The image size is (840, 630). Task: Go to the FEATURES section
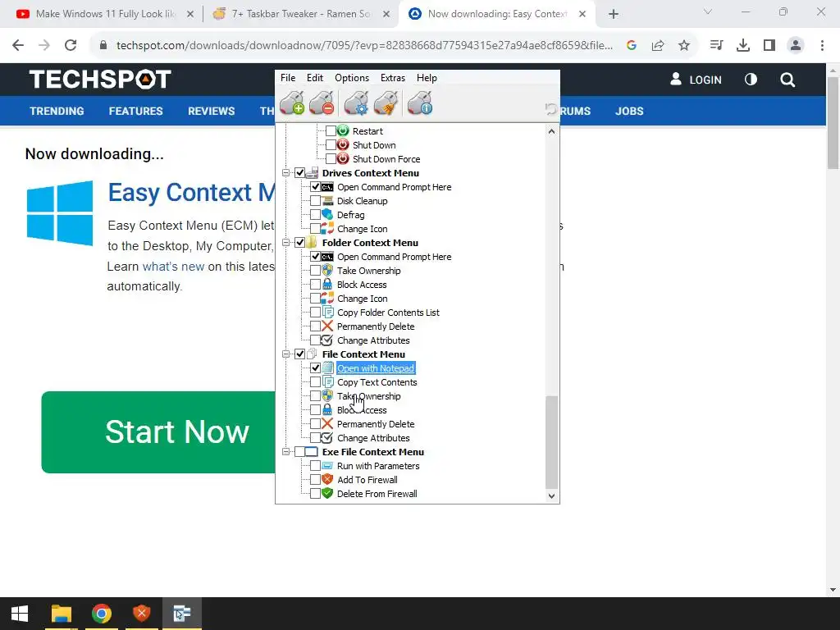pyautogui.click(x=135, y=111)
